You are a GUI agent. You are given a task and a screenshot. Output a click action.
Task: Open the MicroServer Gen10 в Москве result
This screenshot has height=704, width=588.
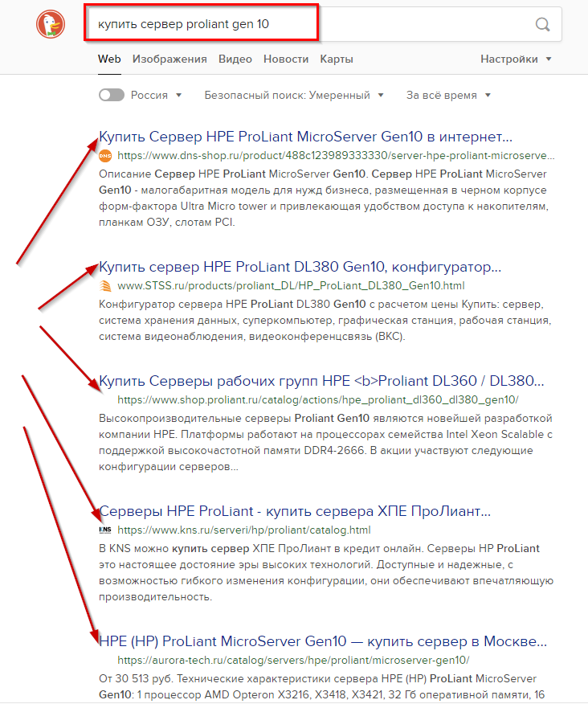323,641
